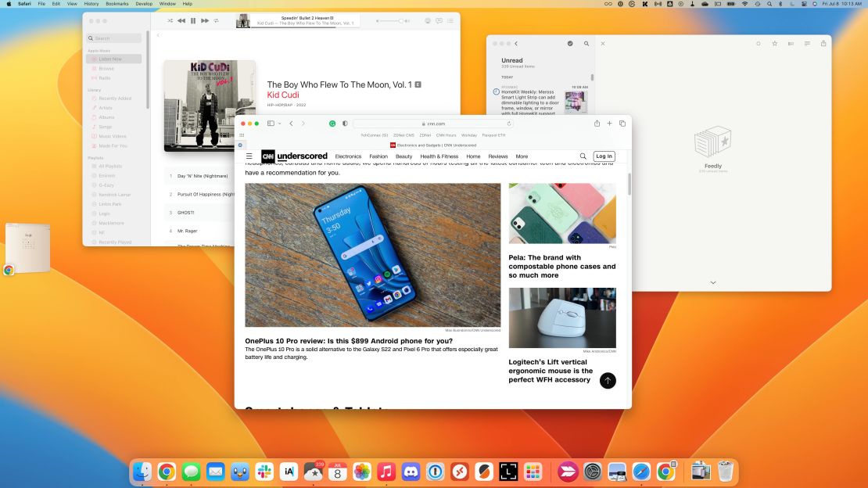Pause playback in the Music window
This screenshot has width=868, height=488.
point(193,20)
